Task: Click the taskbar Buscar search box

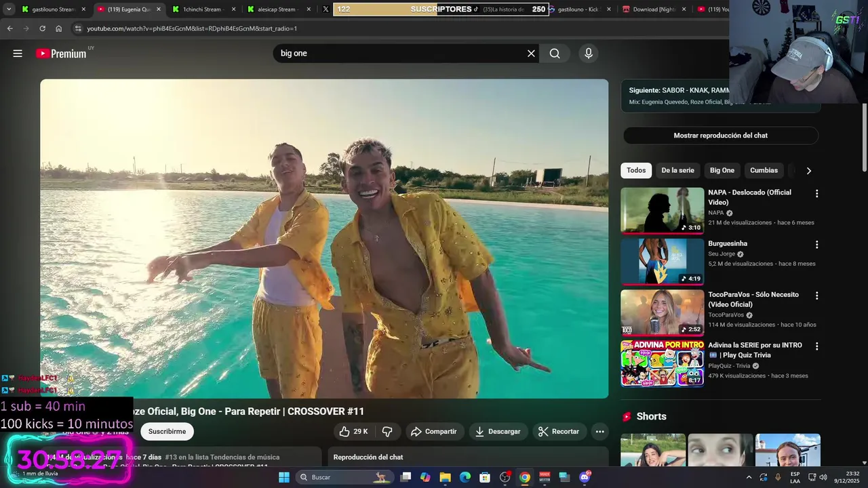Action: [344, 477]
